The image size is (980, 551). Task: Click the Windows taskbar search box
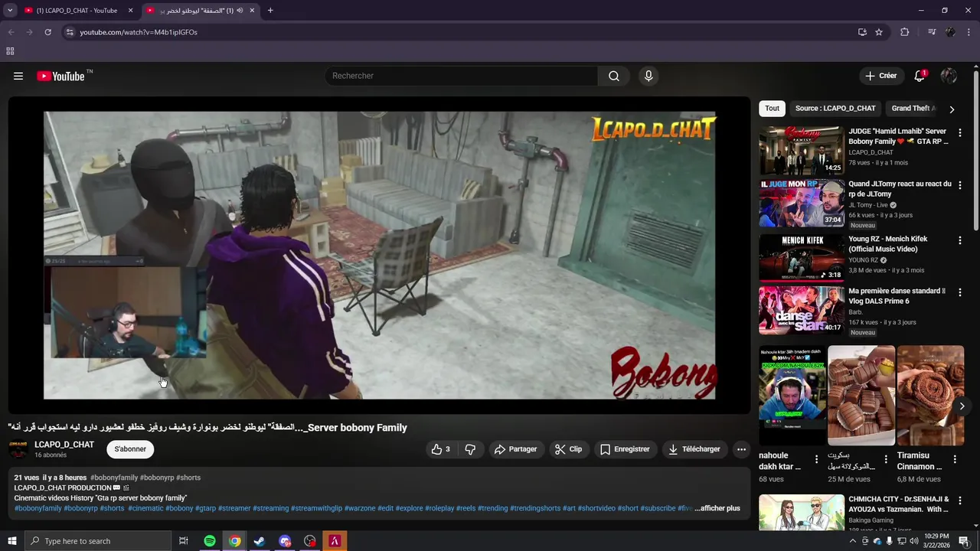[x=97, y=541]
